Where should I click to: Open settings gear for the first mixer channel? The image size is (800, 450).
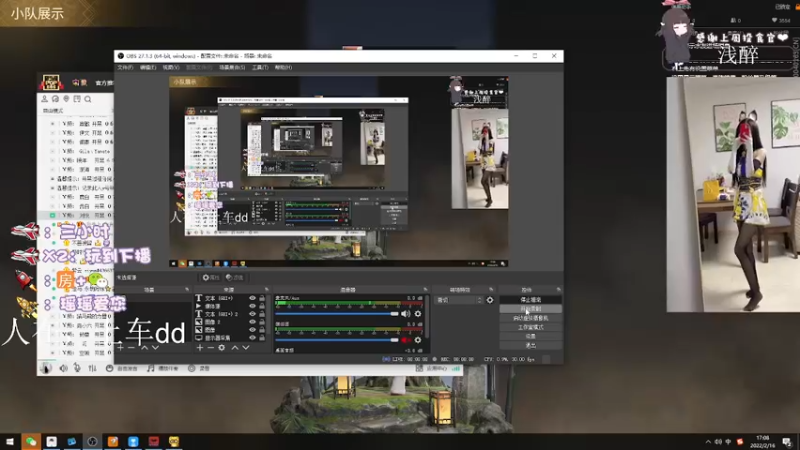coord(418,314)
